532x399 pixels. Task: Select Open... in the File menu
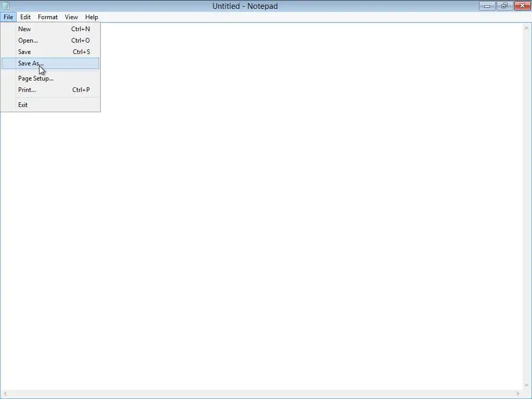pos(50,41)
